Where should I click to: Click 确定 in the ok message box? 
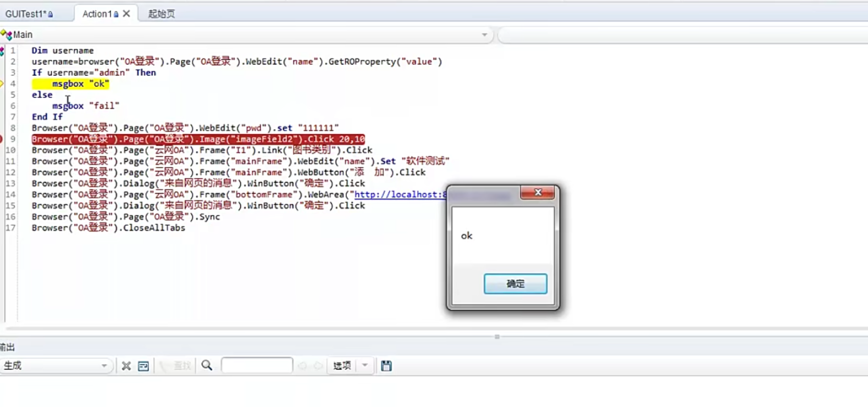tap(515, 283)
